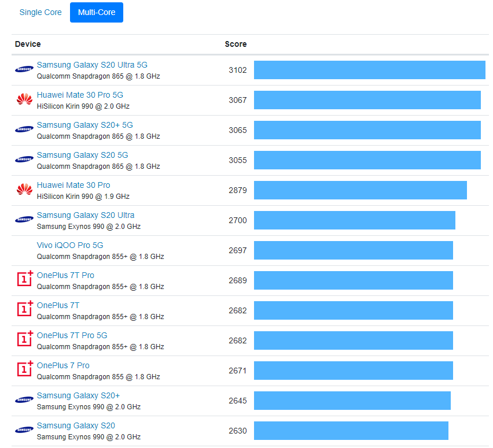Click HiSilicon Kirin 990 @ 1.9 GHz text
493x448 pixels.
point(83,197)
